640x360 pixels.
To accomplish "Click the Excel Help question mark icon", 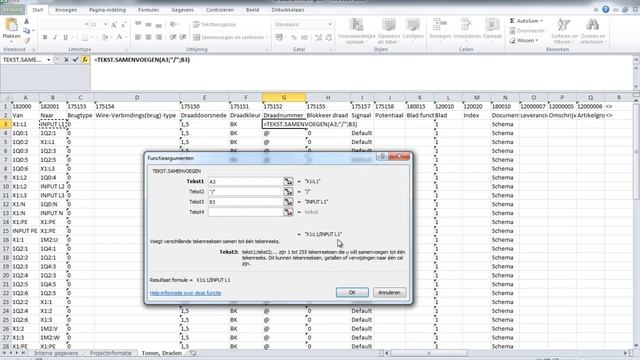I will (606, 9).
